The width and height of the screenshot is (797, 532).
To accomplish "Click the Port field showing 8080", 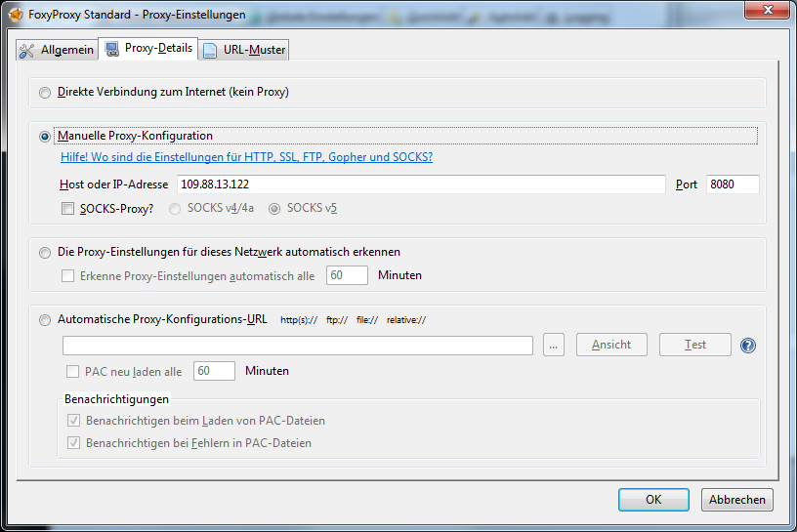I will tap(733, 184).
